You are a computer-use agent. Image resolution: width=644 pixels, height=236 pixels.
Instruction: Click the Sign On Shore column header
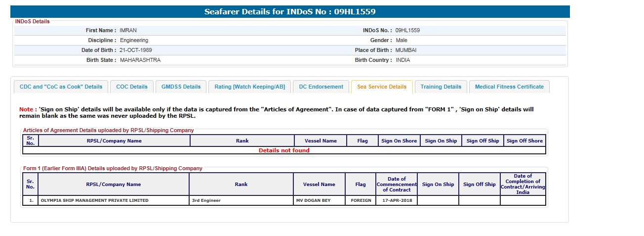pos(399,141)
